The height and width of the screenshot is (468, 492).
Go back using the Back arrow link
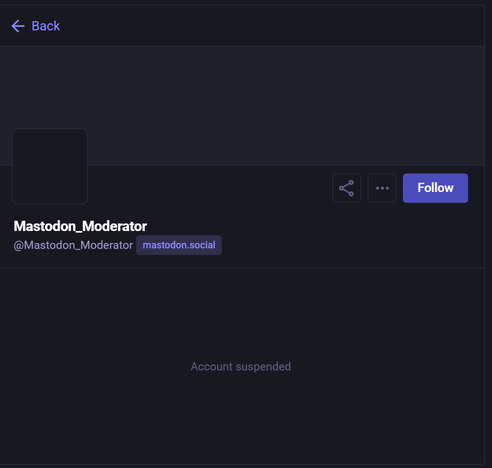click(36, 26)
